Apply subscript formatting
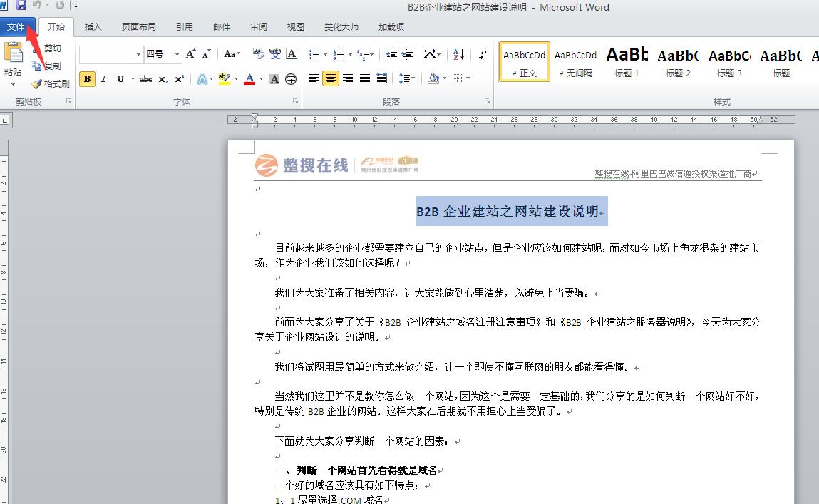Screen dimensions: 819x504 coord(163,79)
